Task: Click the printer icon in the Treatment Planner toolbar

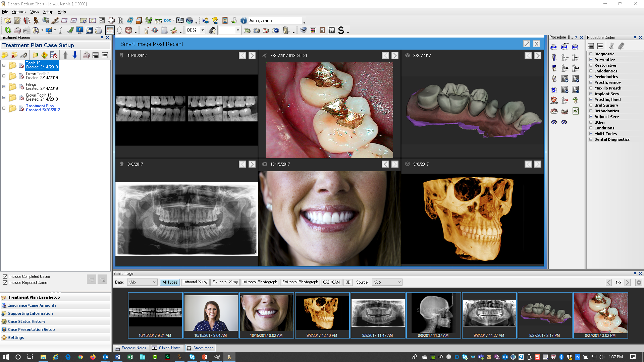Action: pos(86,55)
